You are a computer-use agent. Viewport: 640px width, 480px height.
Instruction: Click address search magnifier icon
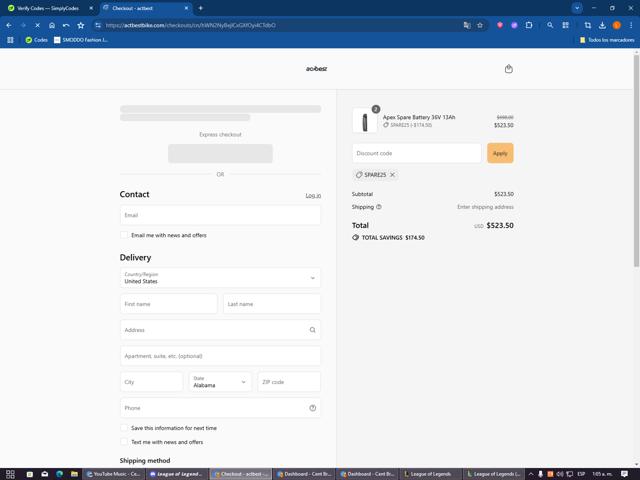[x=313, y=330]
